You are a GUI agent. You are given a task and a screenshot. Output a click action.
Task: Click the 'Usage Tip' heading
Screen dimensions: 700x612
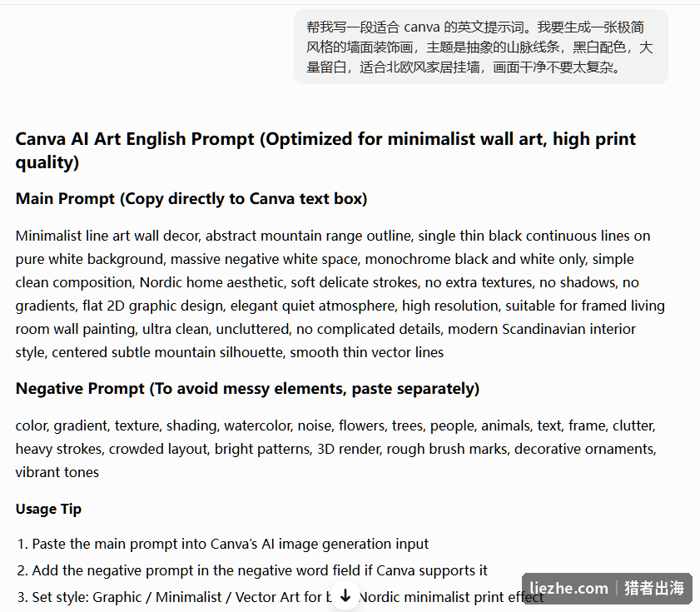click(x=48, y=509)
